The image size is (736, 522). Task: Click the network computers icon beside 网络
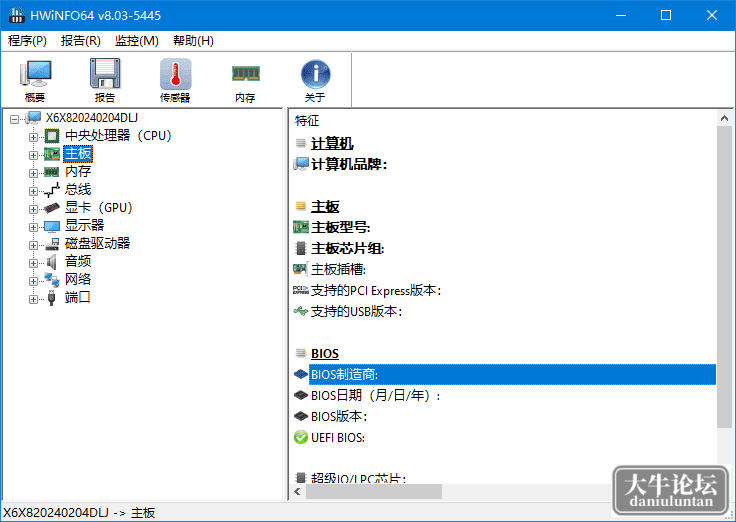coord(52,280)
